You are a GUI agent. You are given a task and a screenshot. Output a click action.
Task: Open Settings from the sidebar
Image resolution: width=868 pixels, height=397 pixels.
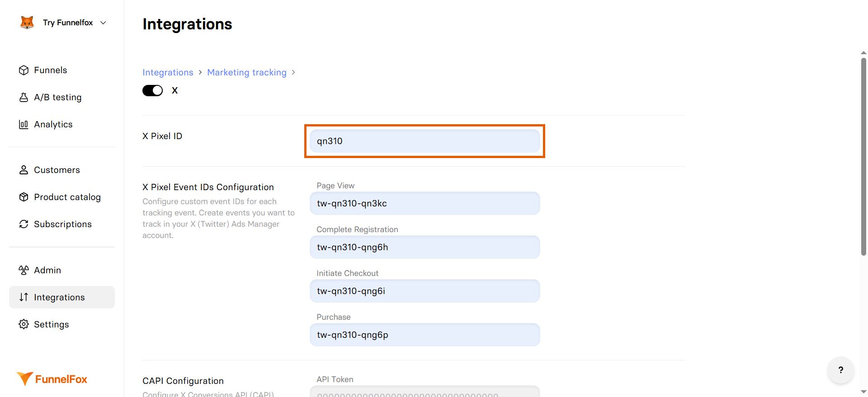[62, 324]
